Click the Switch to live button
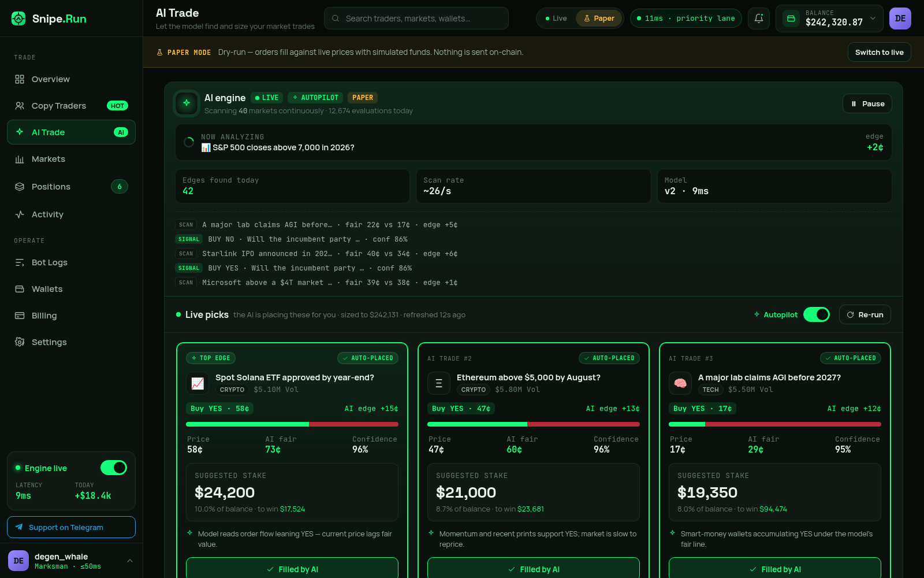924x578 pixels. (879, 52)
